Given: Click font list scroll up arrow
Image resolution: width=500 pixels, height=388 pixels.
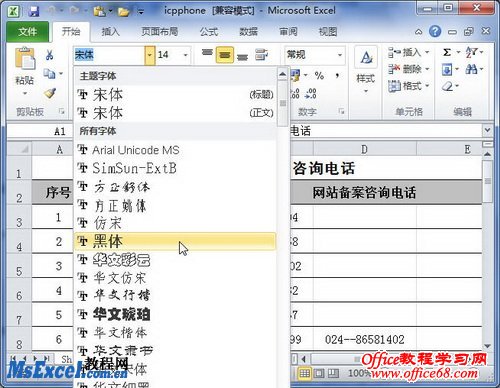Looking at the screenshot, I should tap(282, 74).
